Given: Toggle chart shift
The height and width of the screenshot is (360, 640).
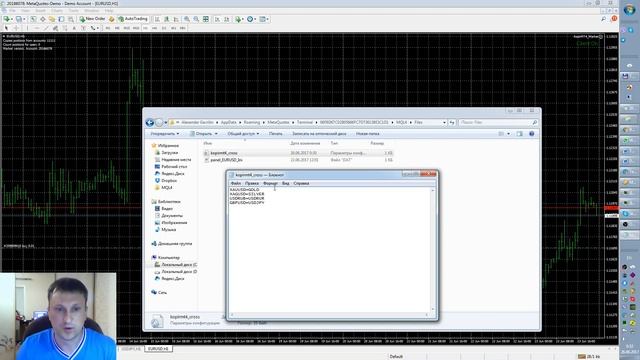Looking at the screenshot, I should click(227, 19).
